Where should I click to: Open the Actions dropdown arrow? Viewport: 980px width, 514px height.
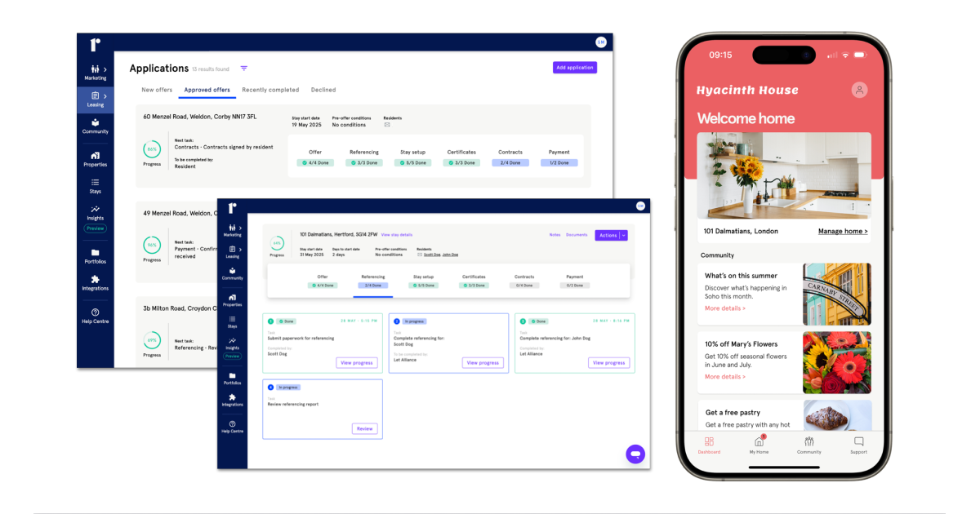(x=624, y=235)
